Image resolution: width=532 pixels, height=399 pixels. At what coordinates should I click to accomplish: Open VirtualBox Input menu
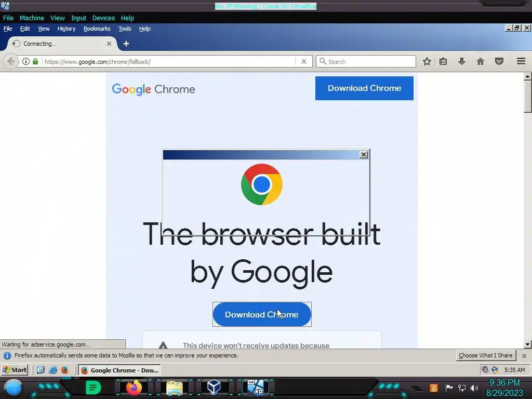[x=78, y=18]
